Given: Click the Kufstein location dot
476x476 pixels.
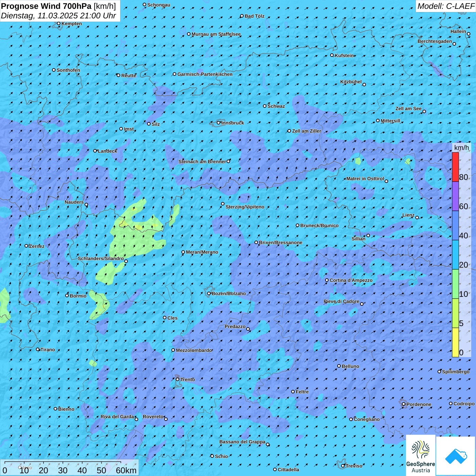Looking at the screenshot, I should (x=332, y=55).
